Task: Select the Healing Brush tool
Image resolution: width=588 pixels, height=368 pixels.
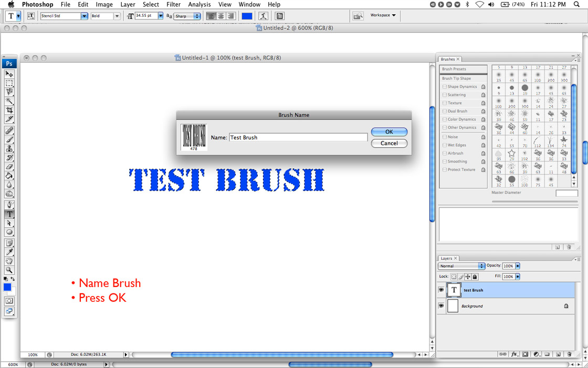Action: point(9,131)
